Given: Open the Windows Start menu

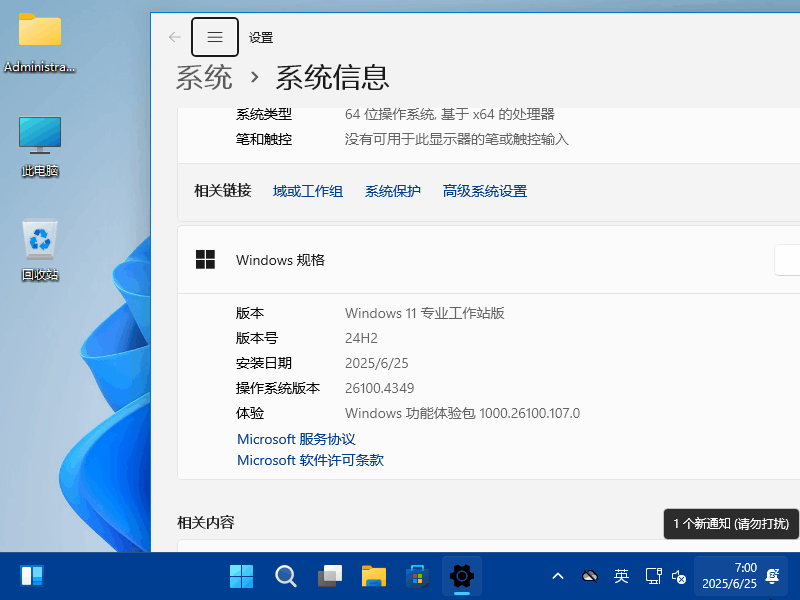Looking at the screenshot, I should pos(241,576).
